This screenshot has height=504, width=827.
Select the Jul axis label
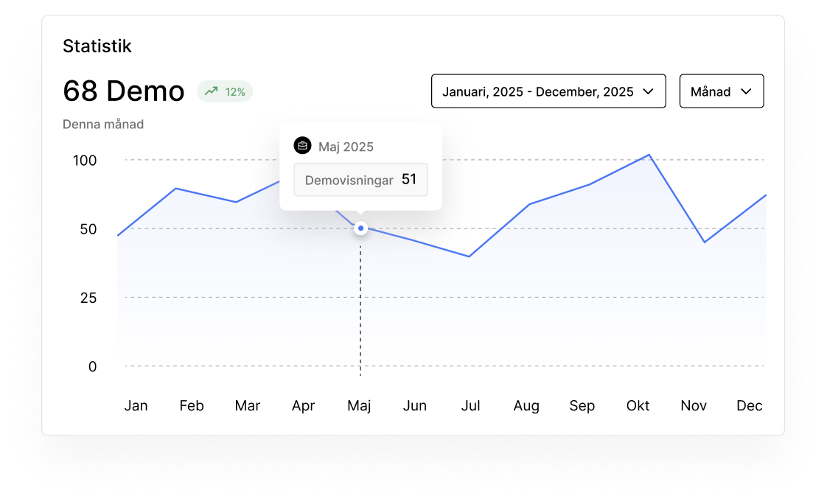(x=470, y=405)
